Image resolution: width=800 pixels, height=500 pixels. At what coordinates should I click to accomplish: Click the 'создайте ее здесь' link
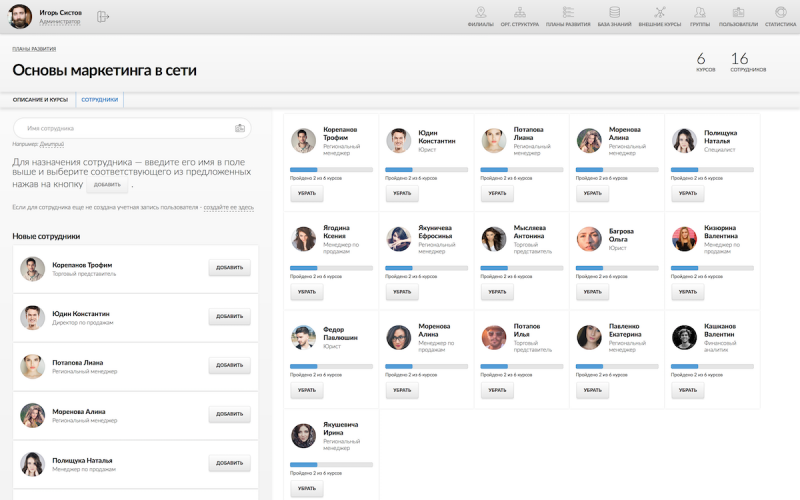click(x=229, y=207)
